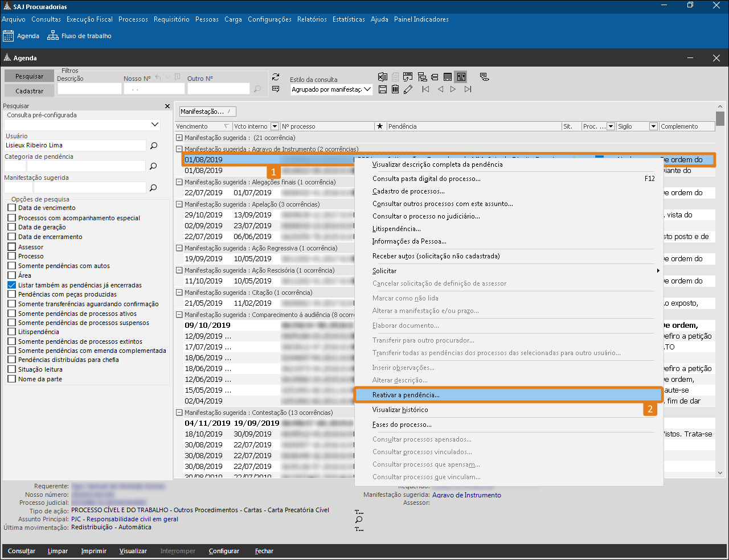
Task: Export results with the Excel icon
Action: click(383, 77)
